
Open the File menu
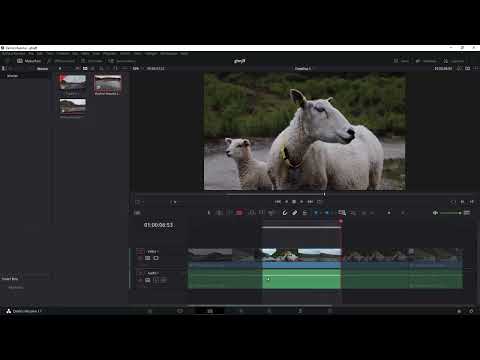pyautogui.click(x=31, y=54)
